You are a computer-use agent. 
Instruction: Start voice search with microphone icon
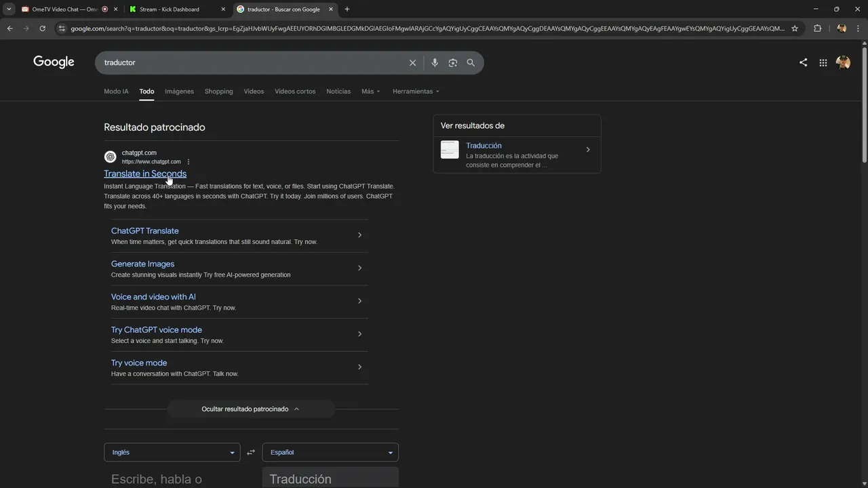click(435, 62)
